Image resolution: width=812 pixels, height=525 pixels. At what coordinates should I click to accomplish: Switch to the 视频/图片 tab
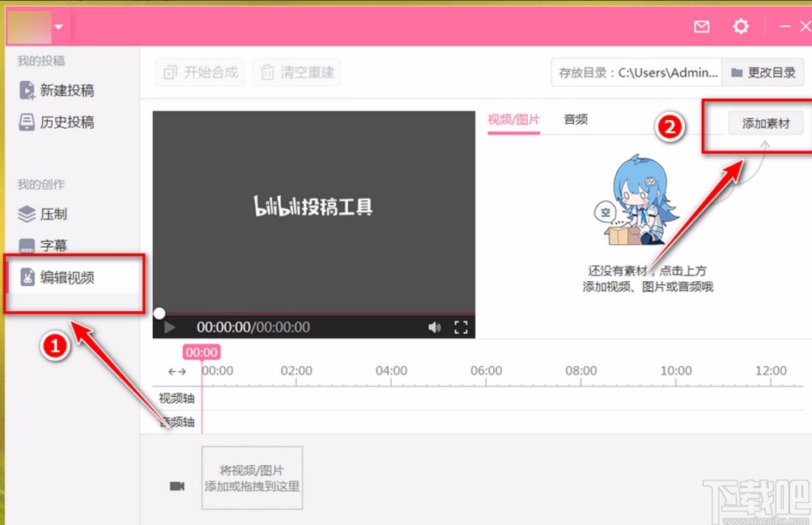click(513, 119)
